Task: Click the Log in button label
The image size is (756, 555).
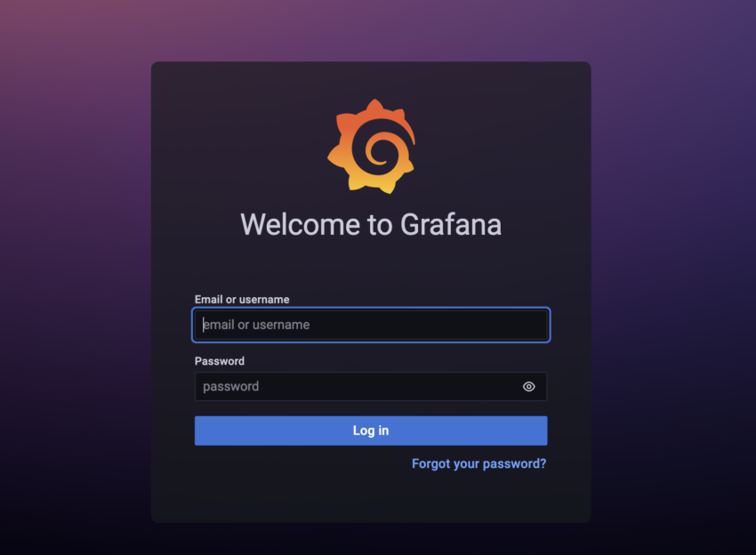Action: click(x=371, y=430)
